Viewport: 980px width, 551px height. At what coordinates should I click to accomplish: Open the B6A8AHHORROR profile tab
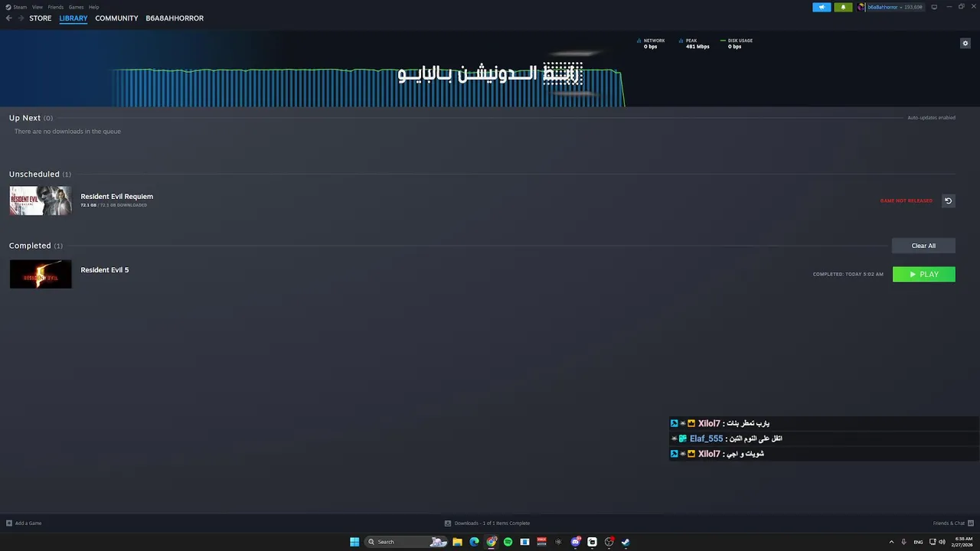pos(175,18)
